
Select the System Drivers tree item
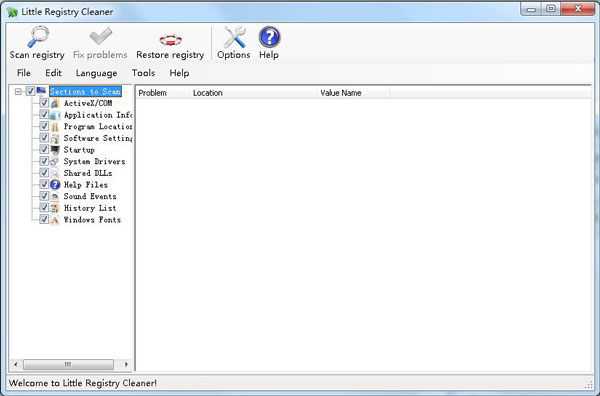[x=95, y=161]
